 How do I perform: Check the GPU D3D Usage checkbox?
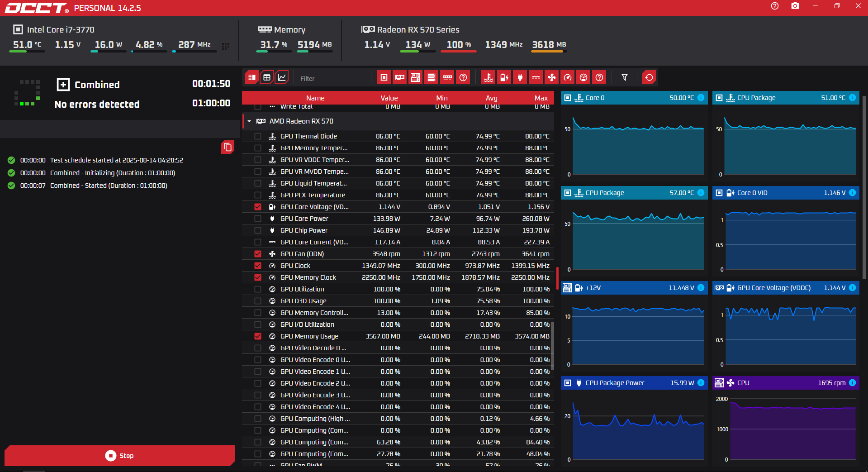258,301
